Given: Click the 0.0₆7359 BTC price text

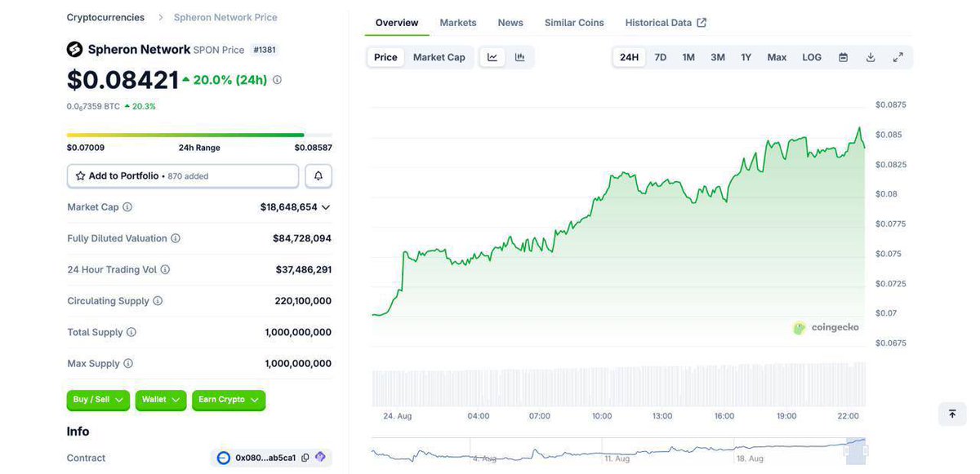Looking at the screenshot, I should click(x=93, y=106).
